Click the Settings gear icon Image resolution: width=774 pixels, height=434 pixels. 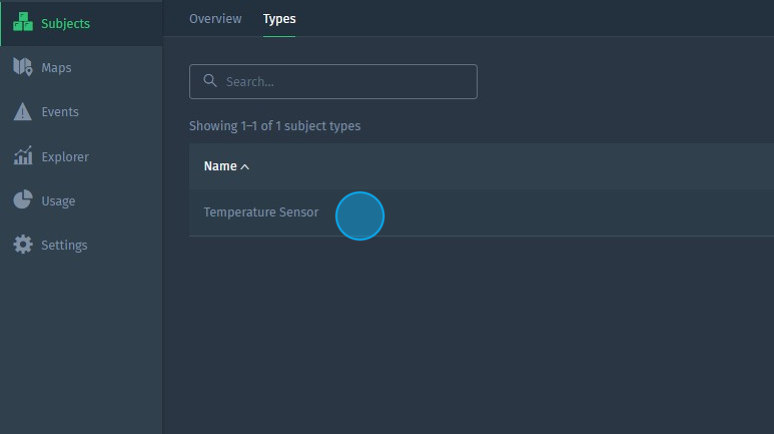click(23, 245)
